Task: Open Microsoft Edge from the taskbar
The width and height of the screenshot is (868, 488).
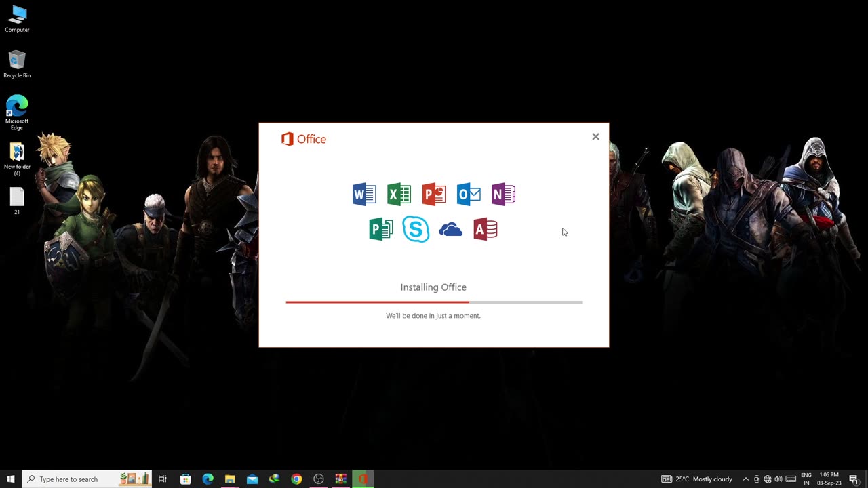Action: click(208, 479)
